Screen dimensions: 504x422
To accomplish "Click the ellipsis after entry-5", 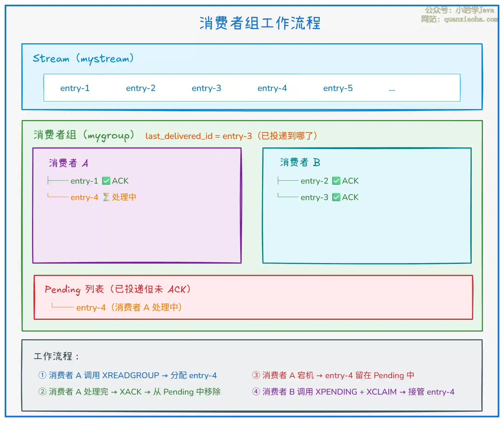I will pyautogui.click(x=392, y=89).
